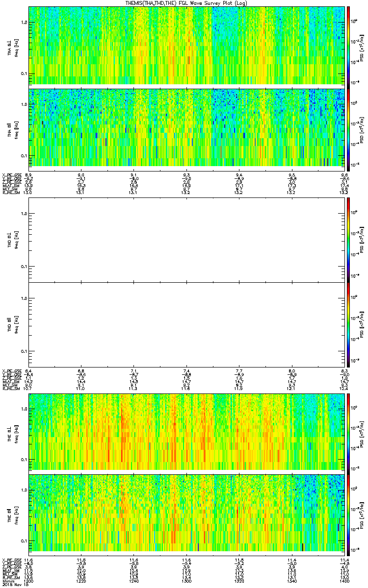Click the 'THD B⊥ freq [Hz]' axis label

pos(13,239)
